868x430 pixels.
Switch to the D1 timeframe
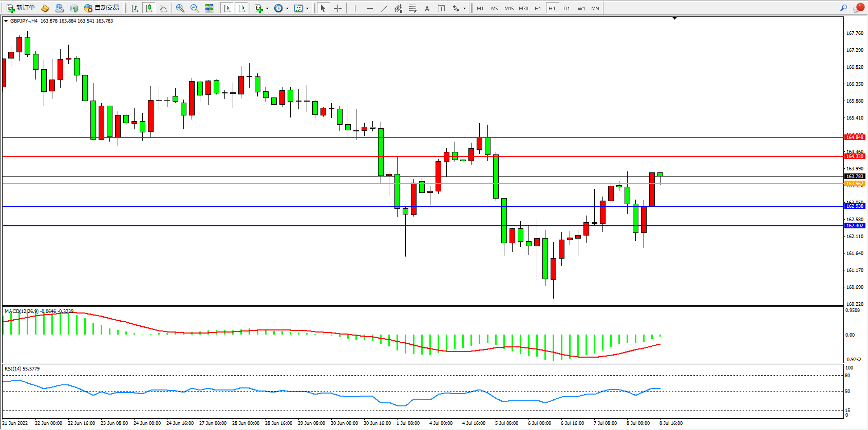point(567,8)
